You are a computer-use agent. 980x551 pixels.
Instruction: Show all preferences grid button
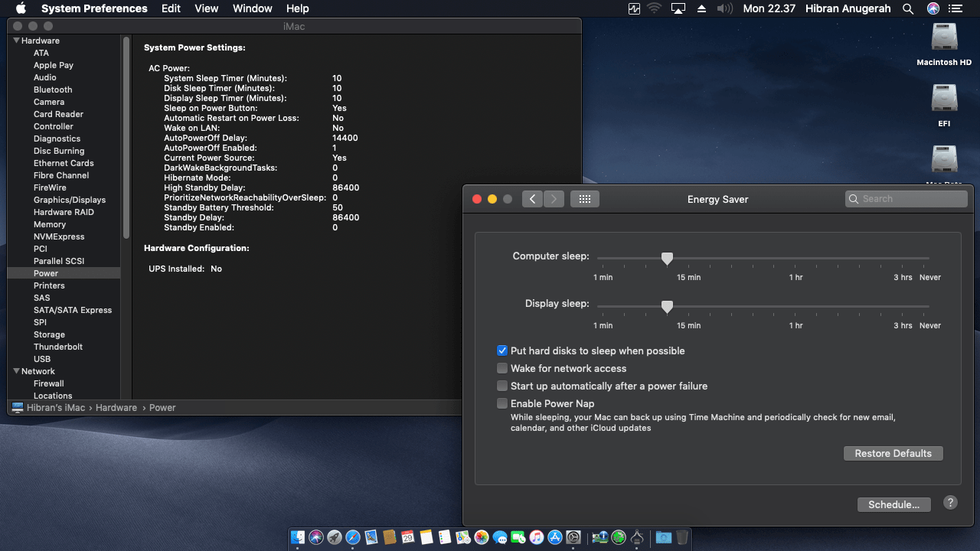(585, 199)
